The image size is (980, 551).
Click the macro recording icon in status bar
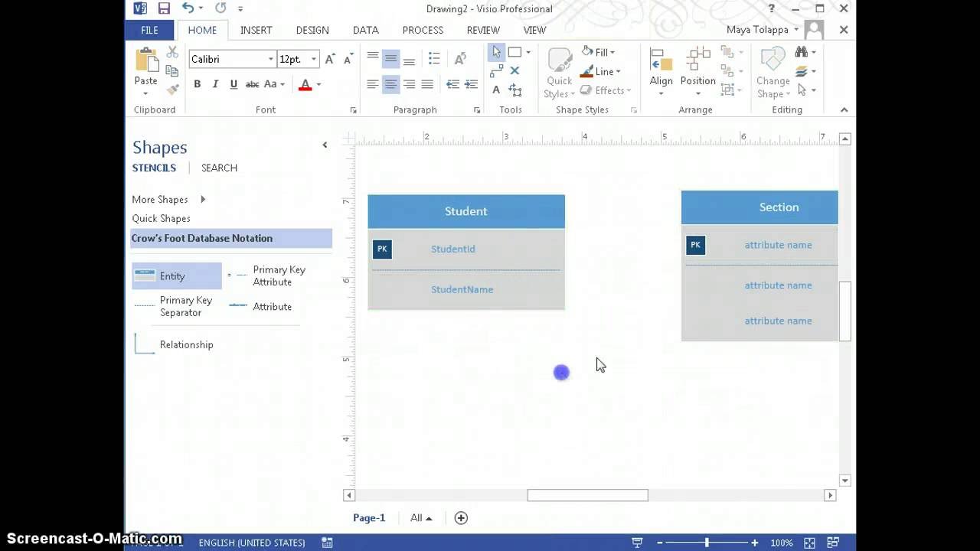(x=327, y=543)
